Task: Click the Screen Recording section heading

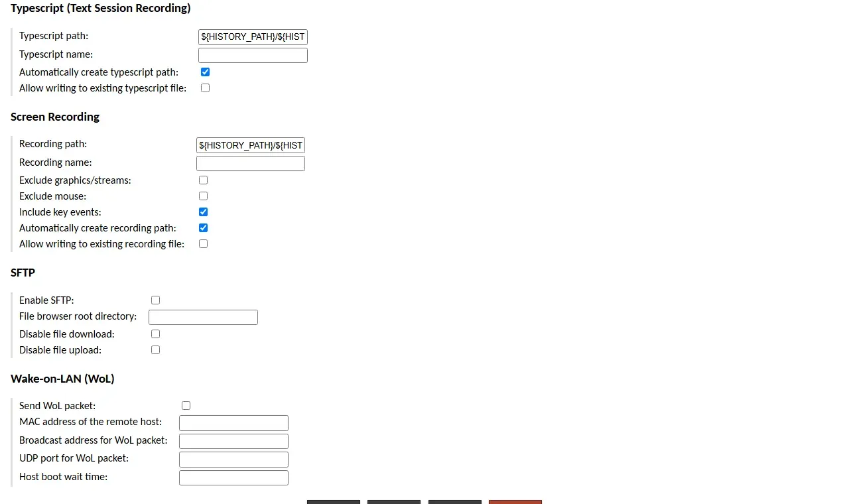Action: pos(55,117)
